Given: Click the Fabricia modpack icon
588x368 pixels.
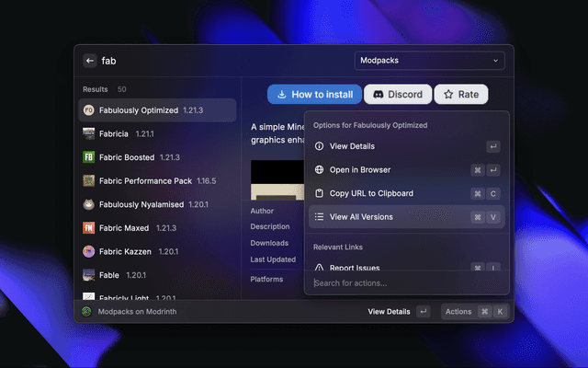Looking at the screenshot, I should pos(88,133).
